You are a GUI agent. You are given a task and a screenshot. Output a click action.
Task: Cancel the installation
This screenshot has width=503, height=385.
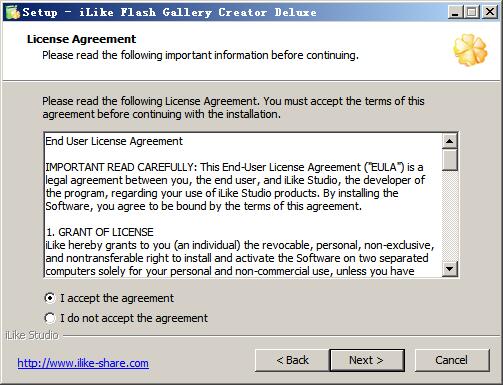(452, 360)
